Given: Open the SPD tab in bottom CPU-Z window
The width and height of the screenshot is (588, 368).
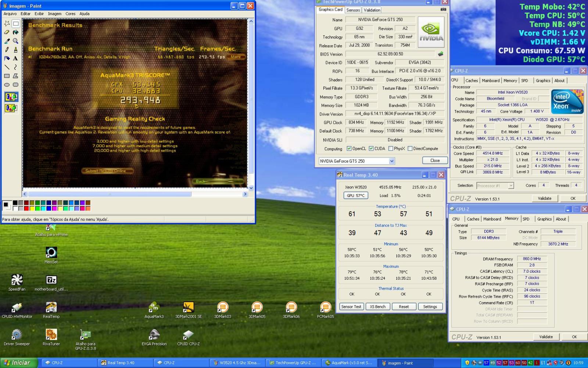Looking at the screenshot, I should [x=526, y=219].
